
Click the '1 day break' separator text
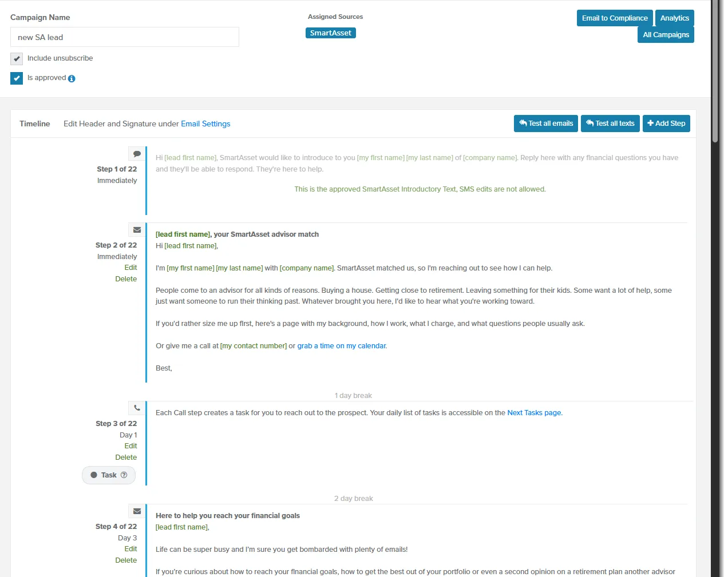(x=353, y=396)
